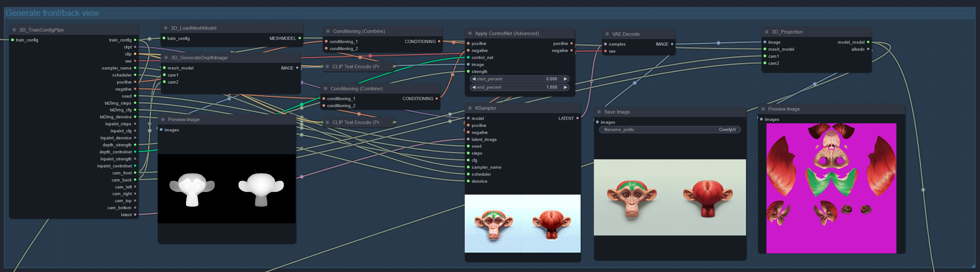The width and height of the screenshot is (980, 272).
Task: Click the cam_front output socket on 3D_TrainConfigPipe
Action: click(x=135, y=173)
